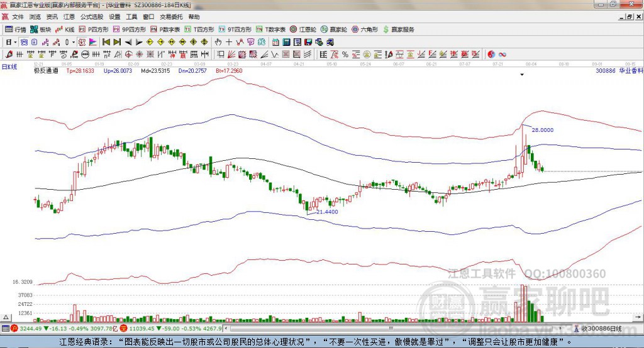Click the 收300886日线 status entry

click(598, 329)
